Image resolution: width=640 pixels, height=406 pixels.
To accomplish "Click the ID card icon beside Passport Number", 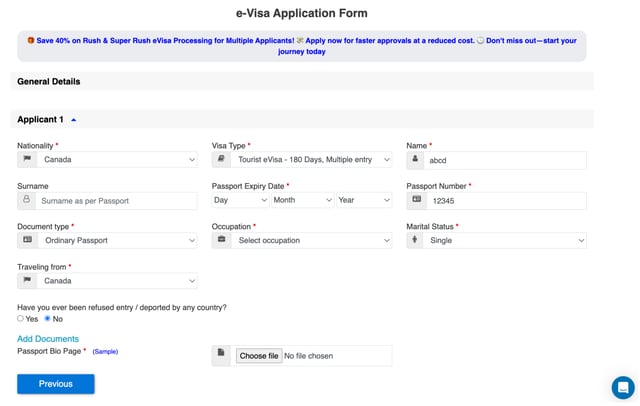I will coord(416,200).
